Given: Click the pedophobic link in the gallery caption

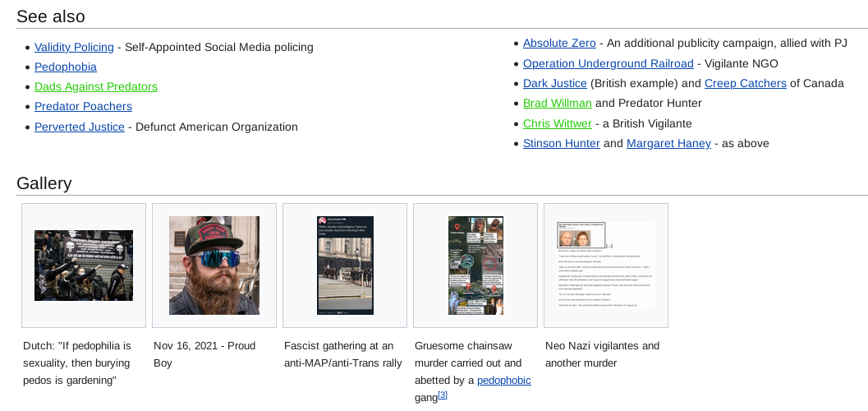Looking at the screenshot, I should click(x=503, y=380).
